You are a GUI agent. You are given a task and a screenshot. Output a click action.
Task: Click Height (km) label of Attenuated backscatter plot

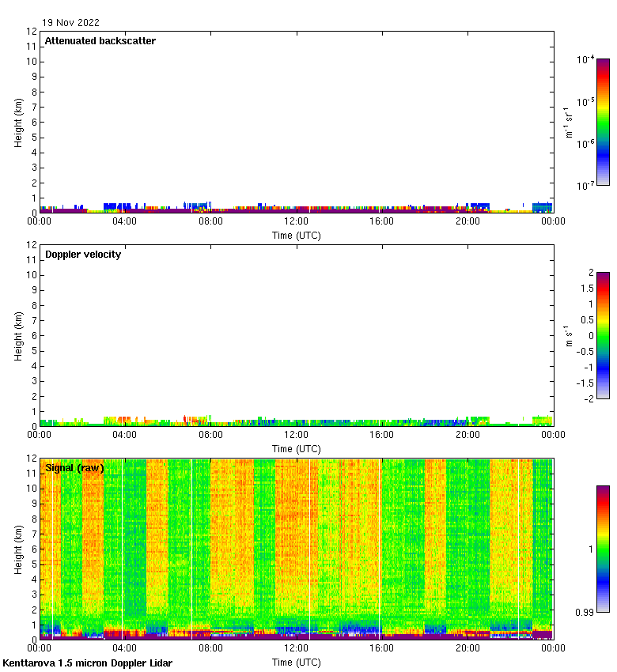click(x=18, y=122)
